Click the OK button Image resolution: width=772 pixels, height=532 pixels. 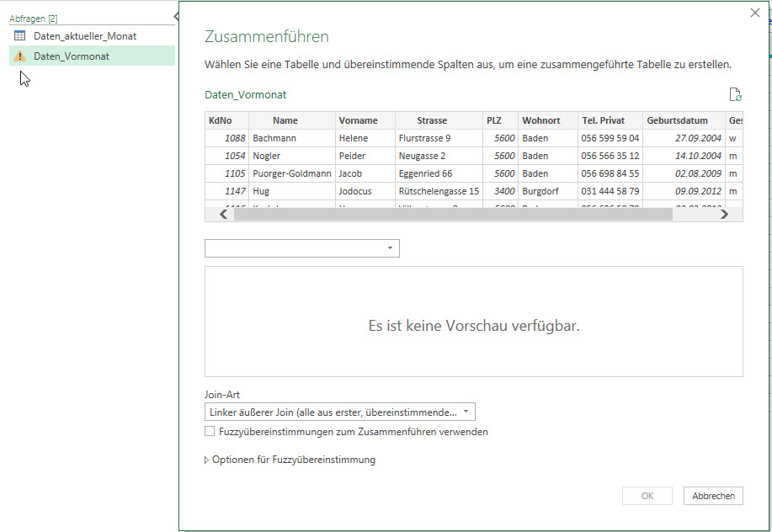(x=647, y=496)
